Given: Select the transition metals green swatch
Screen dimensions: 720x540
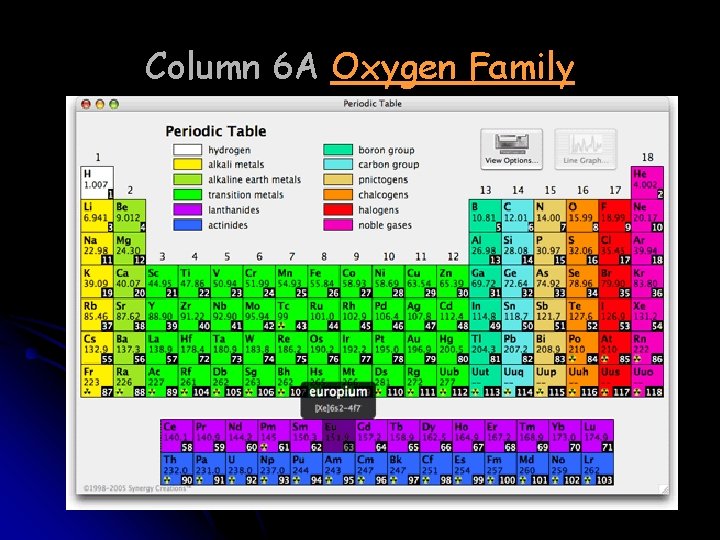Looking at the screenshot, I should click(x=187, y=195).
